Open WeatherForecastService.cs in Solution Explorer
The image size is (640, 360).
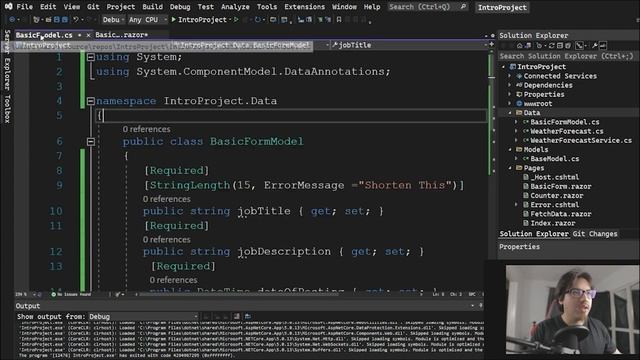[x=581, y=140]
